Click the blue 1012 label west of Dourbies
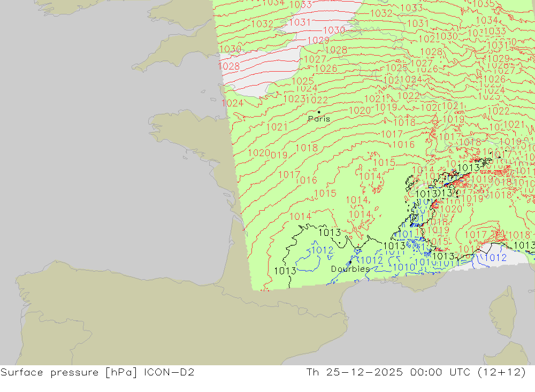This screenshot has width=535, height=392. (323, 250)
